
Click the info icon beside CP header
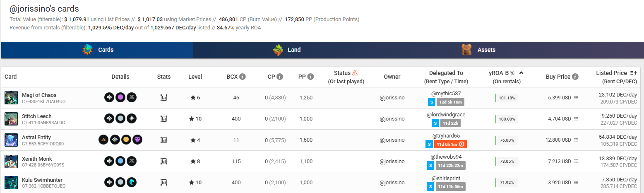pos(280,77)
